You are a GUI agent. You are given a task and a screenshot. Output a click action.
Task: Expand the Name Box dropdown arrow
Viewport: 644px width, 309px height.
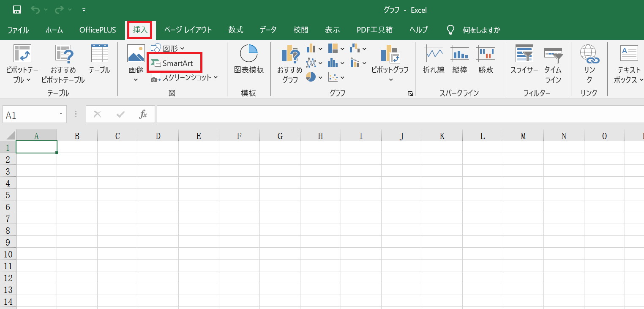(x=61, y=114)
